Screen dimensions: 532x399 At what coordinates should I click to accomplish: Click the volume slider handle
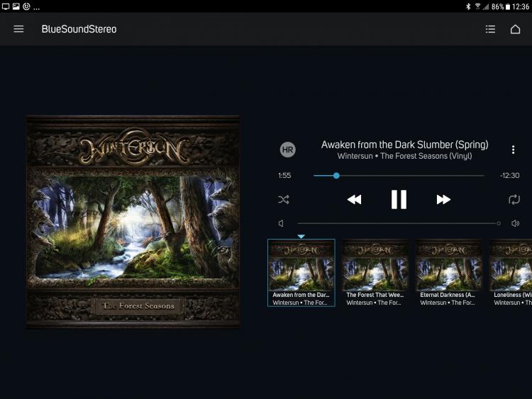pyautogui.click(x=499, y=223)
